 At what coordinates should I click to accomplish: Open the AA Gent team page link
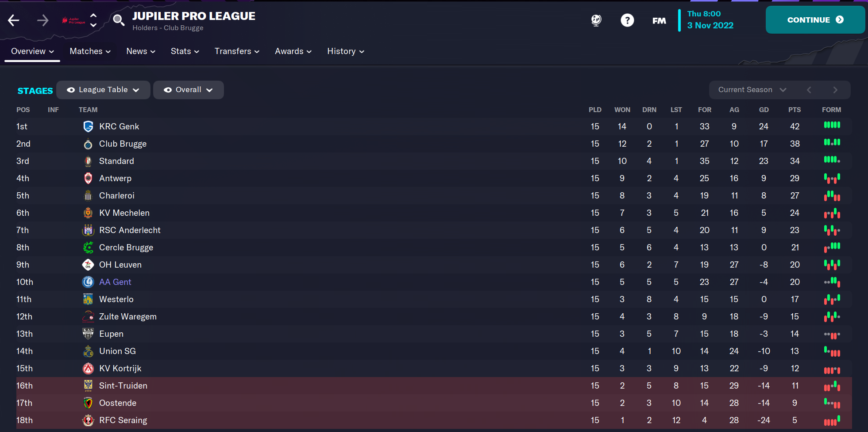pos(115,282)
